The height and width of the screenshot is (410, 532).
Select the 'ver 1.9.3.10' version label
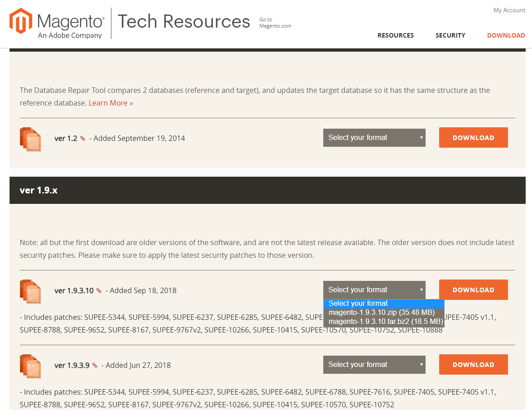pos(74,291)
